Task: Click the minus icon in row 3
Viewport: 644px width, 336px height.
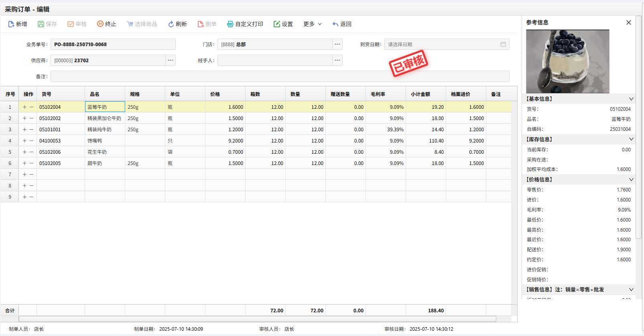Action: [31, 130]
